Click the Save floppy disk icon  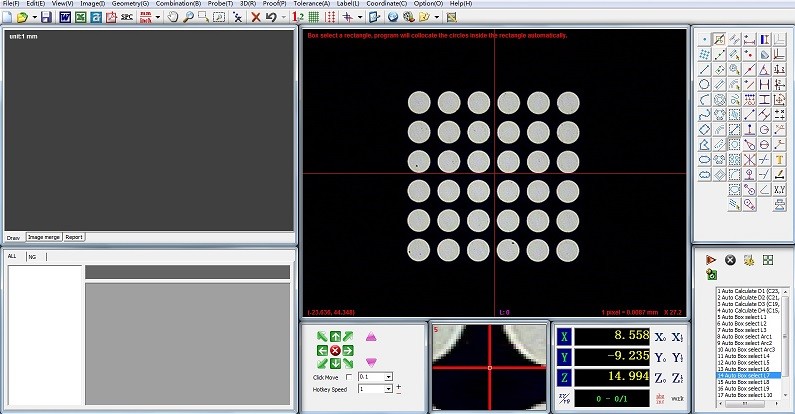tap(46, 17)
